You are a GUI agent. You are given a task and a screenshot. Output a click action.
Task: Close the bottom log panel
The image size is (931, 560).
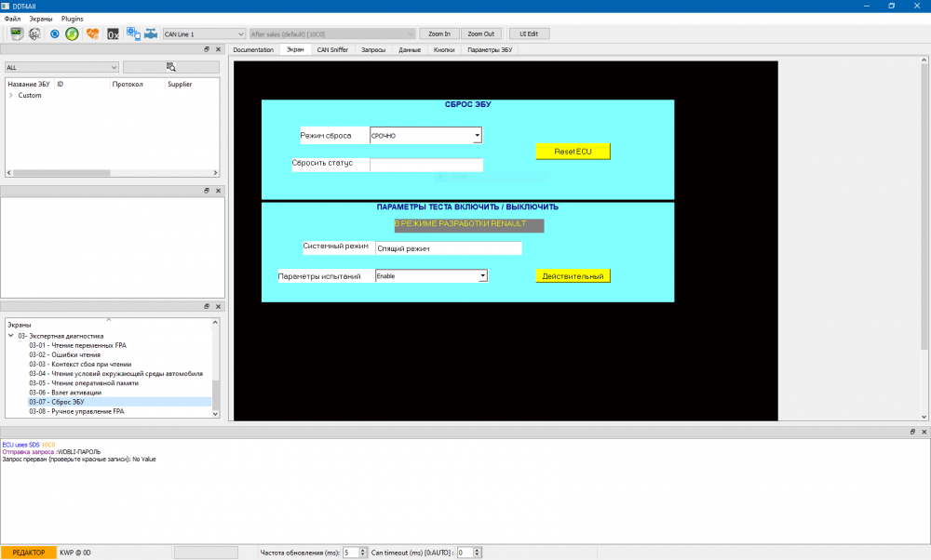924,432
